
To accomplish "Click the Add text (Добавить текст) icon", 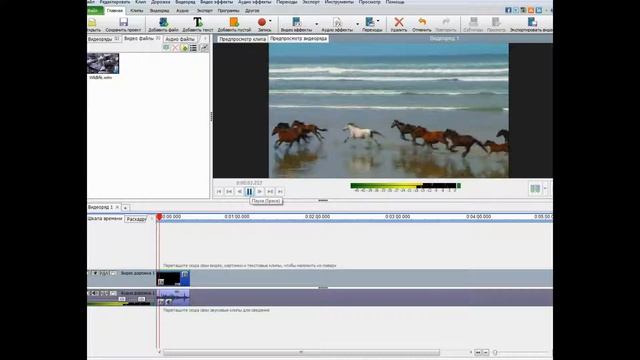I will coord(198,22).
